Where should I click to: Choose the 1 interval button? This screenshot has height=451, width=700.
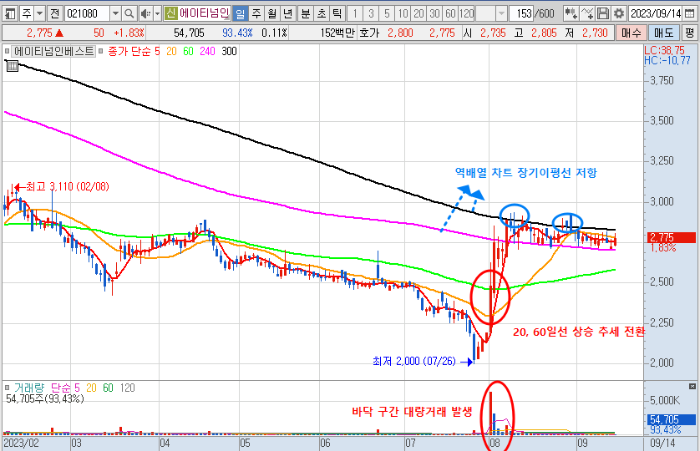click(x=355, y=14)
